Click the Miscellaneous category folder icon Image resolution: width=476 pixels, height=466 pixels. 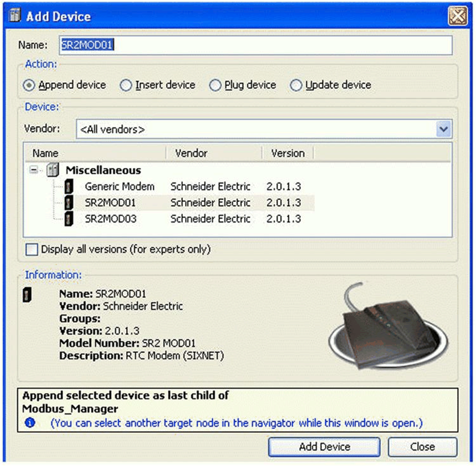tap(53, 170)
